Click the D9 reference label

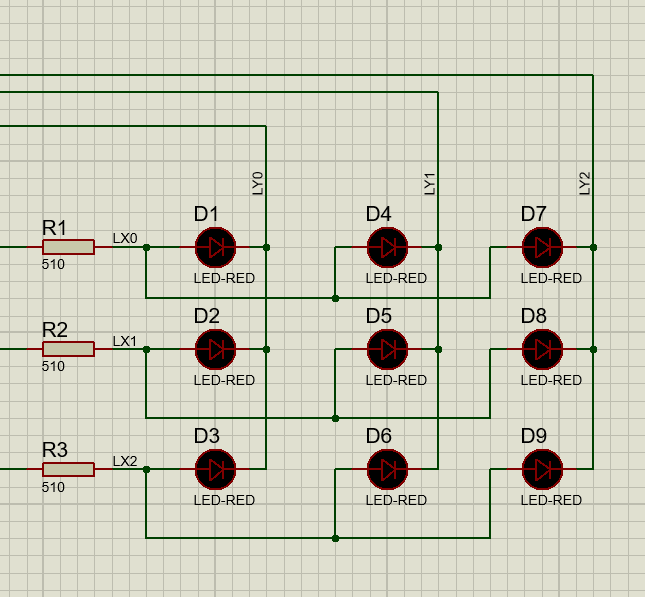point(534,436)
